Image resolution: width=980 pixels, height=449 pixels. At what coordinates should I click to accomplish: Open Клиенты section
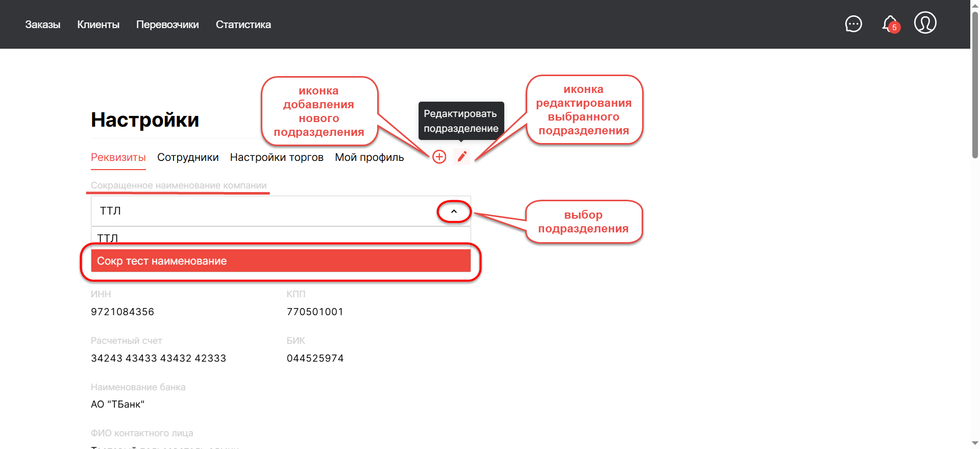point(98,25)
